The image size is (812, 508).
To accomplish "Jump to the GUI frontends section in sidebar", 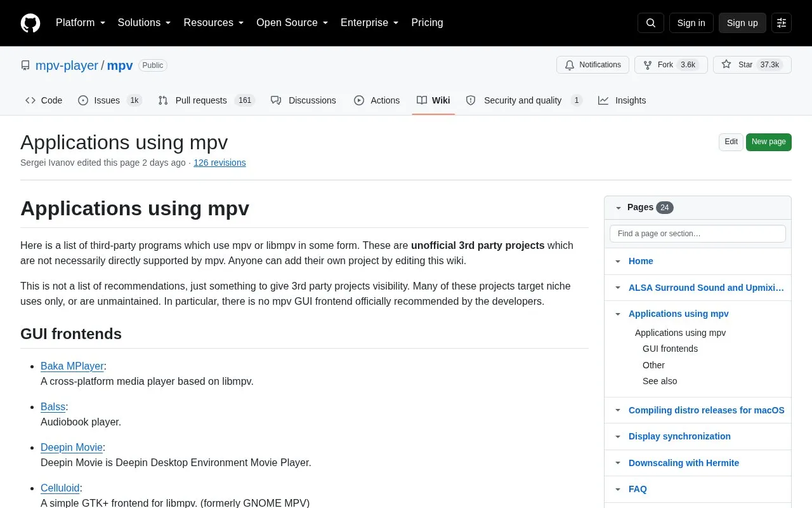I will (x=670, y=349).
